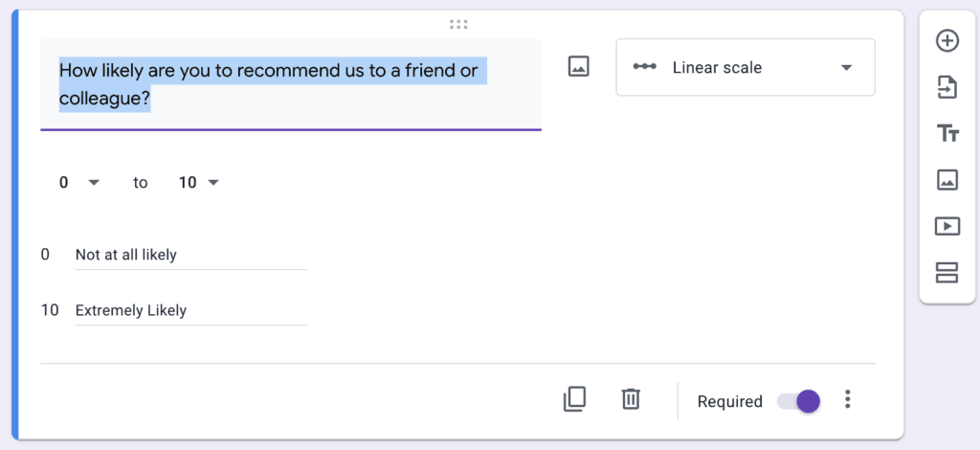Image resolution: width=980 pixels, height=450 pixels.
Task: Click the 'Required' label text
Action: (x=729, y=402)
